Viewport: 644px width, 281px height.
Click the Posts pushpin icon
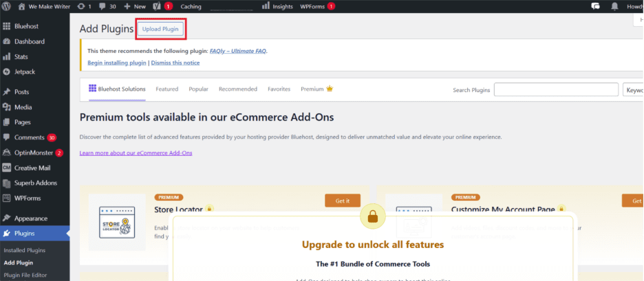[x=7, y=92]
